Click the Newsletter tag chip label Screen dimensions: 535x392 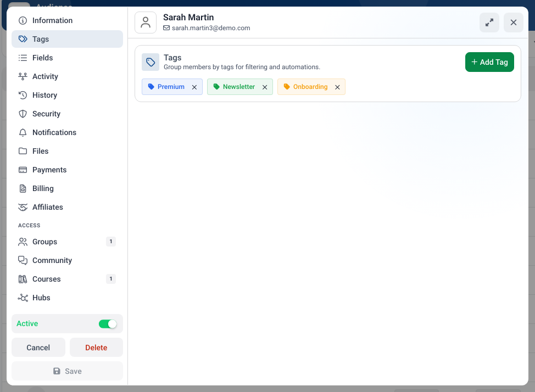point(239,87)
